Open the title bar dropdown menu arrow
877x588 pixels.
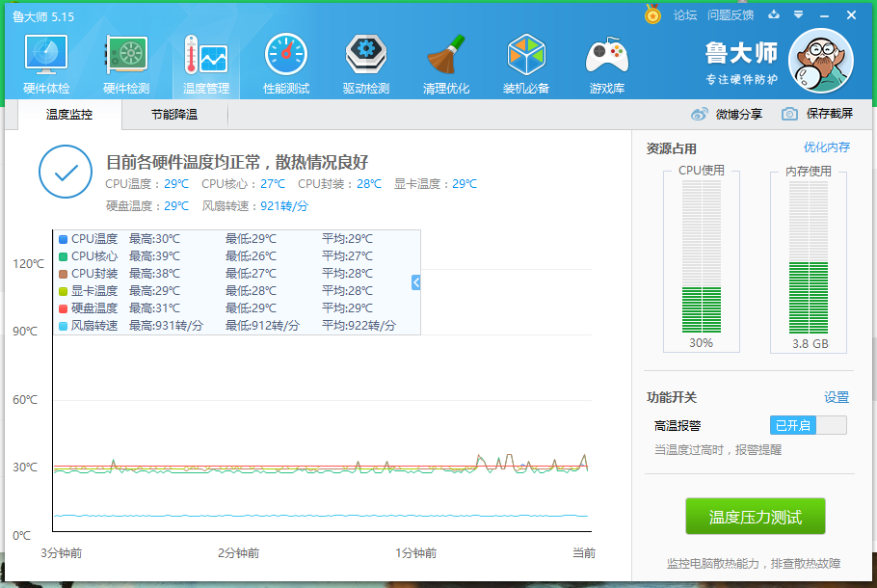799,14
